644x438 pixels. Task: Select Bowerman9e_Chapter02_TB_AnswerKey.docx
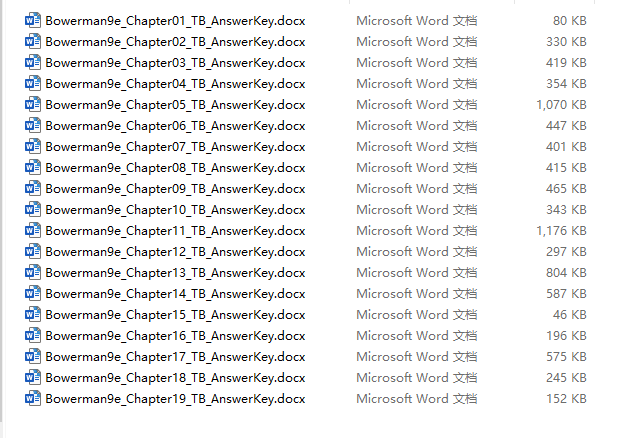tap(175, 42)
